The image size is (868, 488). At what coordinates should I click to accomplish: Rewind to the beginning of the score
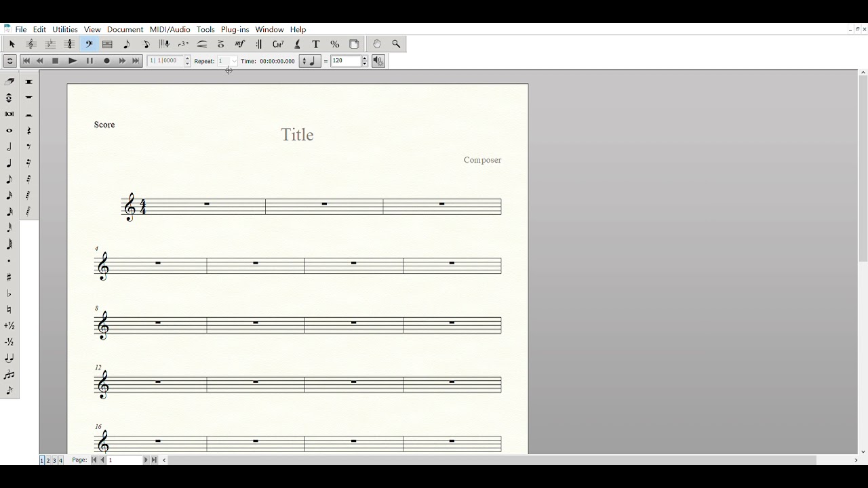point(26,61)
